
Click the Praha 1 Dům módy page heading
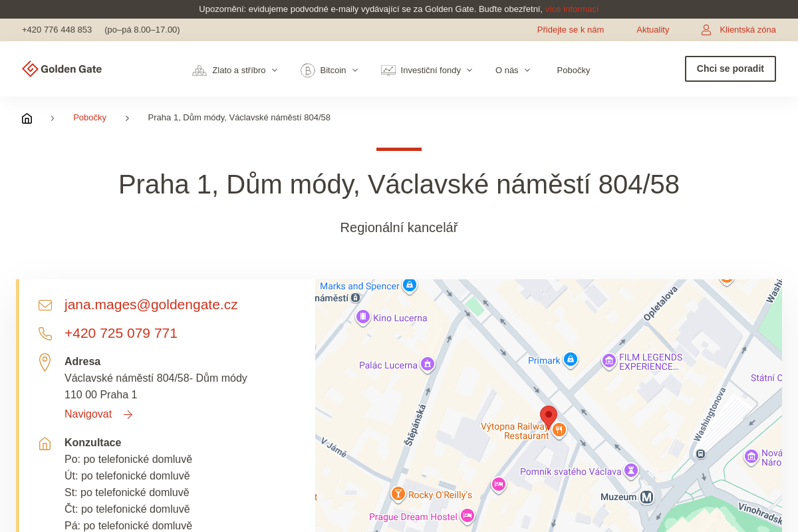coord(399,184)
